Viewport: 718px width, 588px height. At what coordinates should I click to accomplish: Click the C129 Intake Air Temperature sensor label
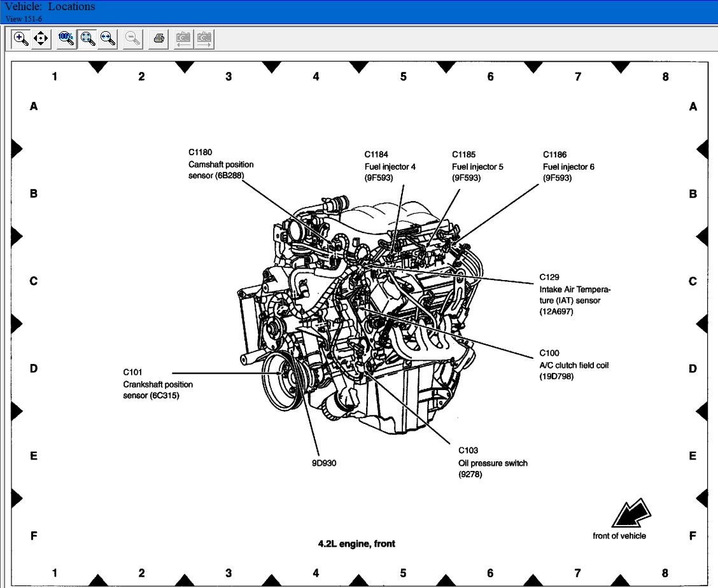click(x=570, y=295)
